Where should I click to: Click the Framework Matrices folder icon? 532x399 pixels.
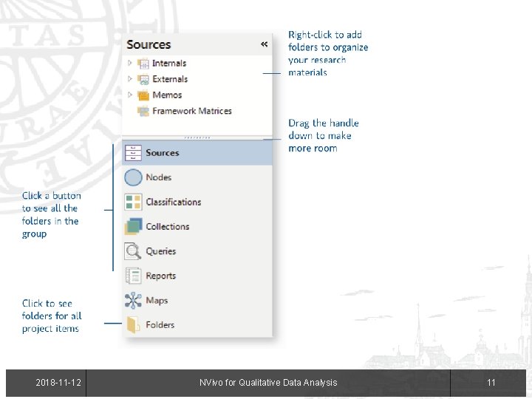coord(143,112)
